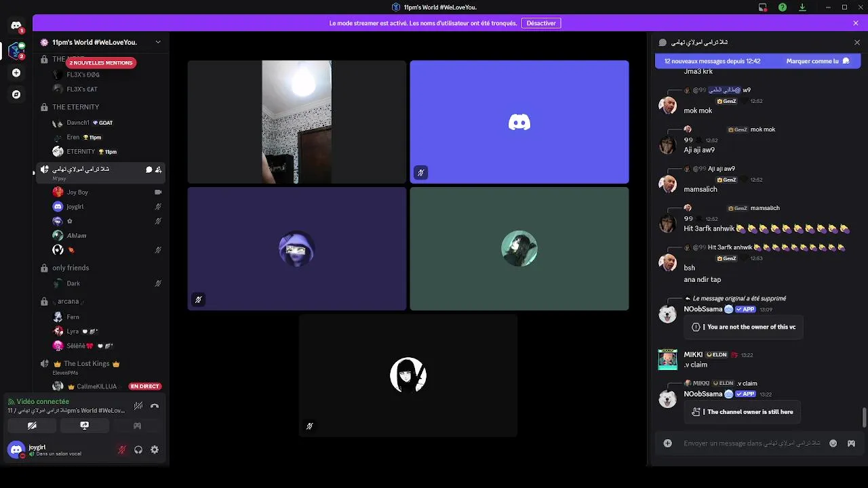Click Désactiver to turn off streamer mode
The width and height of the screenshot is (868, 488).
point(541,23)
